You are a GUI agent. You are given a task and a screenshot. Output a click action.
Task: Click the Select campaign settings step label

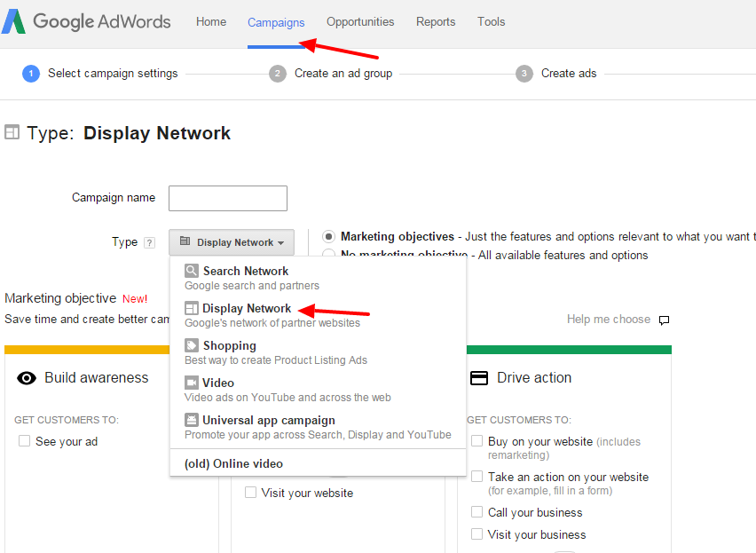[x=113, y=74]
